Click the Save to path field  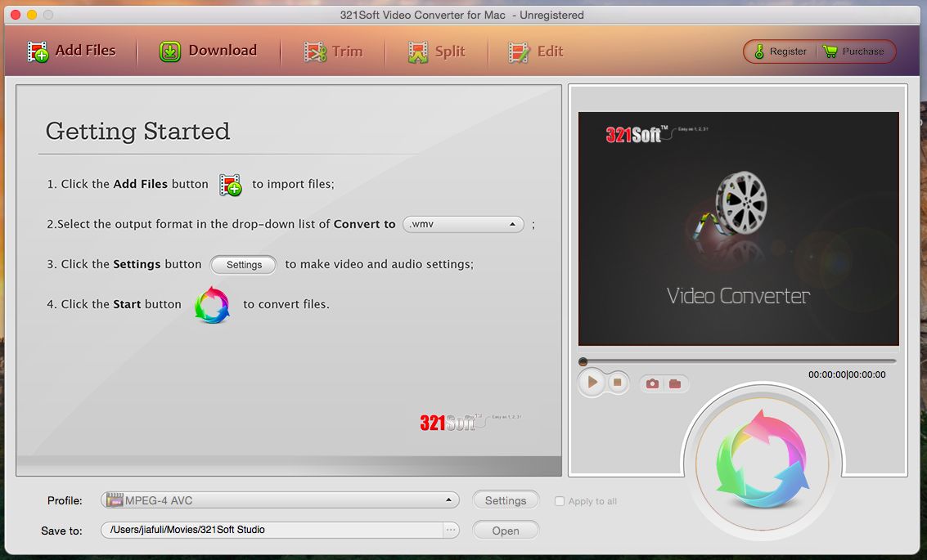pyautogui.click(x=272, y=530)
